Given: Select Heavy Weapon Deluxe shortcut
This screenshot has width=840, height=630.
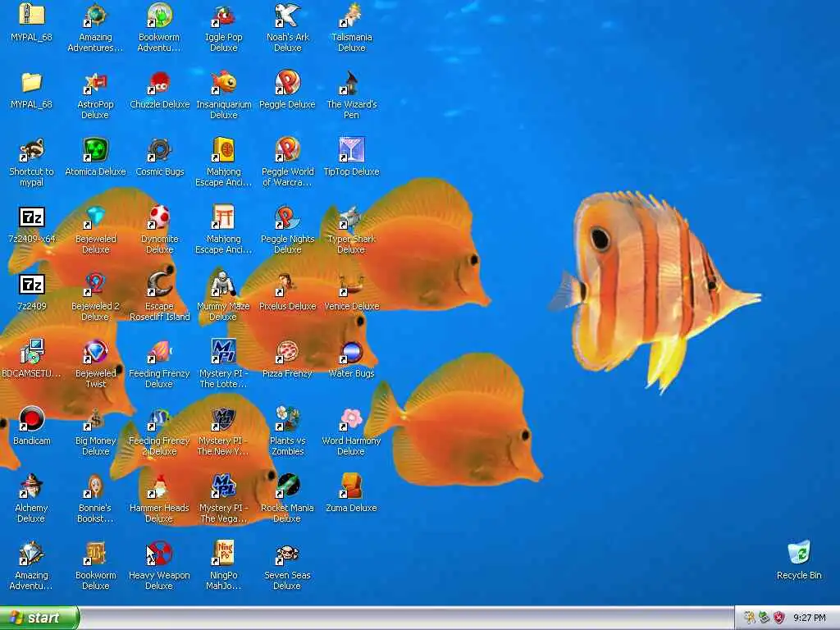Looking at the screenshot, I should [x=159, y=554].
